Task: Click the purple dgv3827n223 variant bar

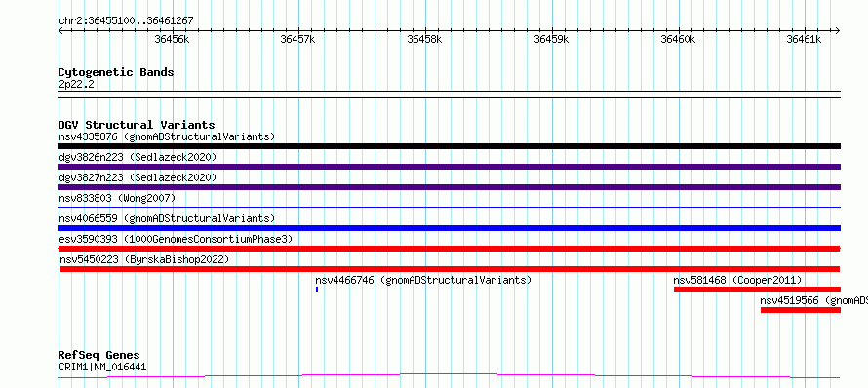Action: [449, 187]
